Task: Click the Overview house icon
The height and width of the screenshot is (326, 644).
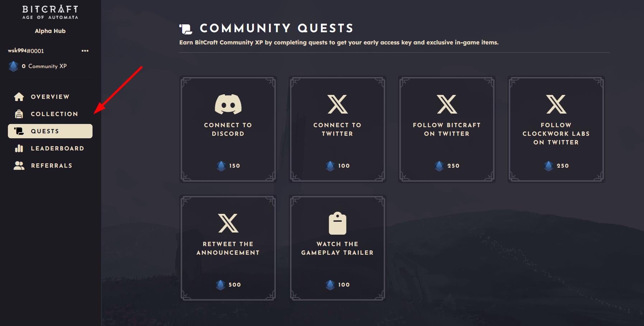Action: [19, 97]
